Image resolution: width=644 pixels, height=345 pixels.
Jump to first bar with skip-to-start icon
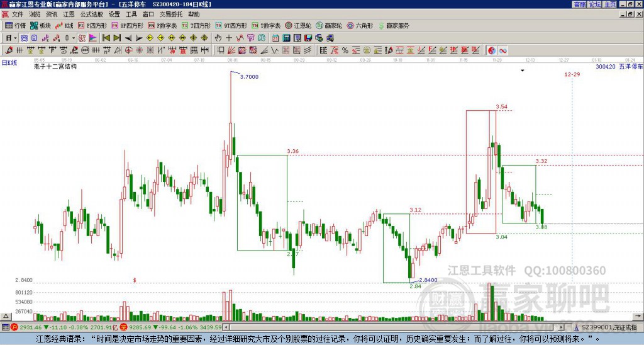click(x=106, y=38)
